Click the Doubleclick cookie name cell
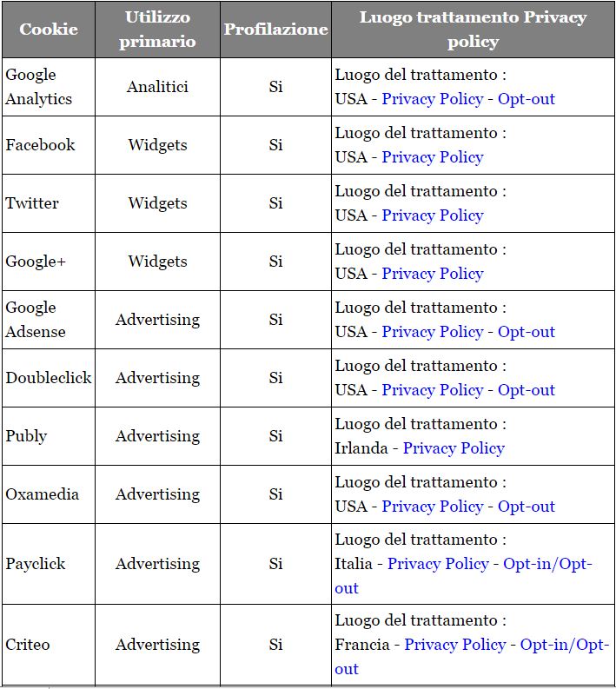616x689 pixels. [49, 378]
